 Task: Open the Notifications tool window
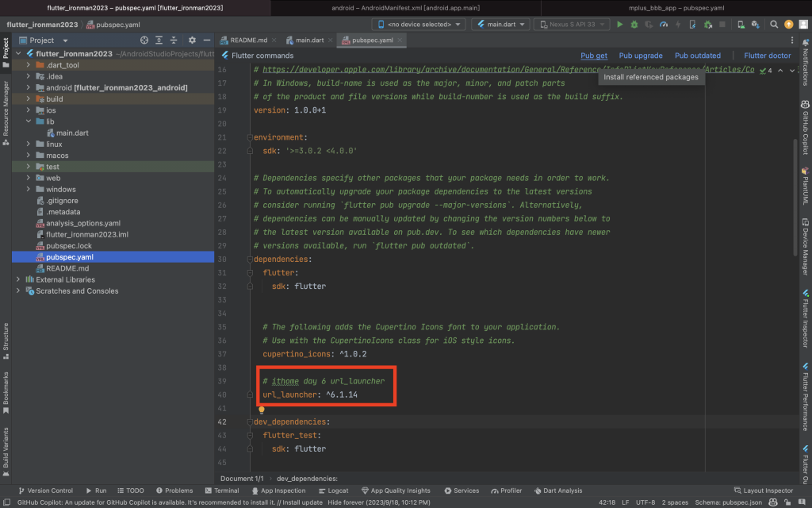point(806,62)
